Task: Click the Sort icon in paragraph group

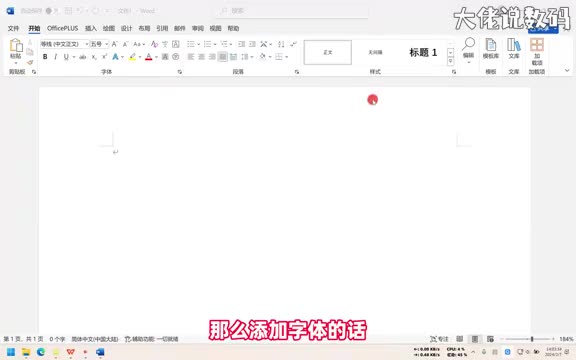Action: 281,44
